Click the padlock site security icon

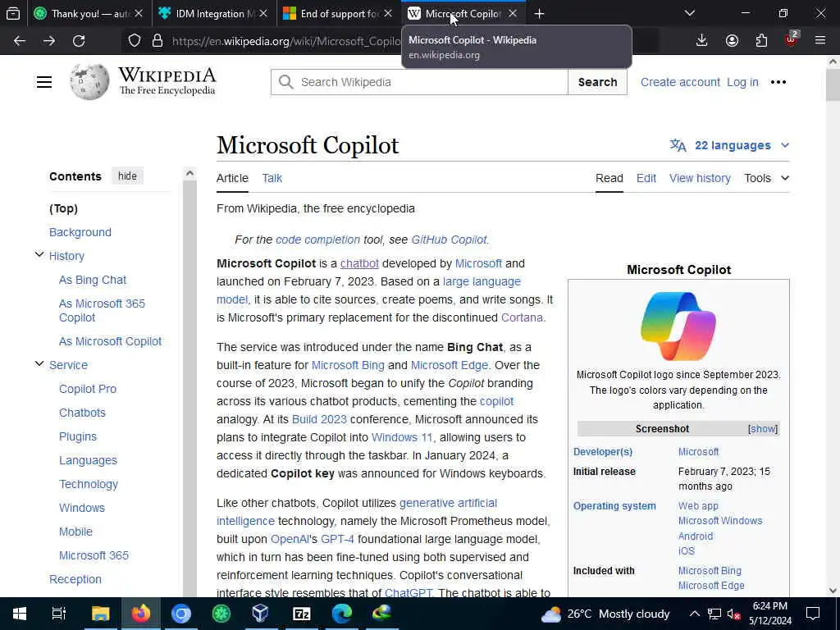[x=157, y=41]
